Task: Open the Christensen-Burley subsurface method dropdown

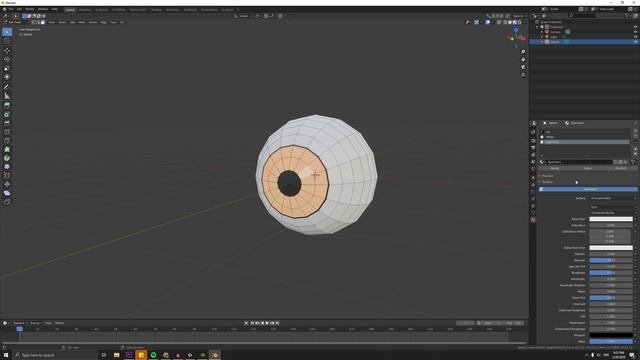Action: pyautogui.click(x=613, y=213)
